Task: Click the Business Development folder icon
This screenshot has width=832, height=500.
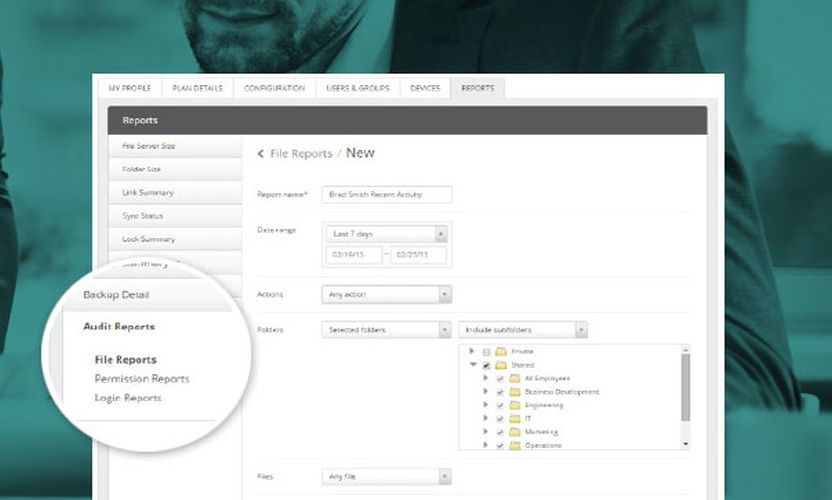Action: (514, 392)
